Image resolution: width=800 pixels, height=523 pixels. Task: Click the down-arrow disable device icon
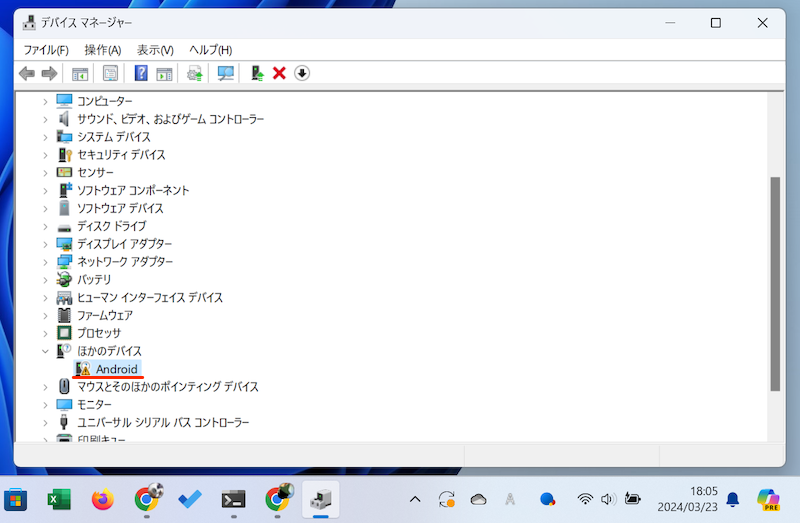click(302, 73)
